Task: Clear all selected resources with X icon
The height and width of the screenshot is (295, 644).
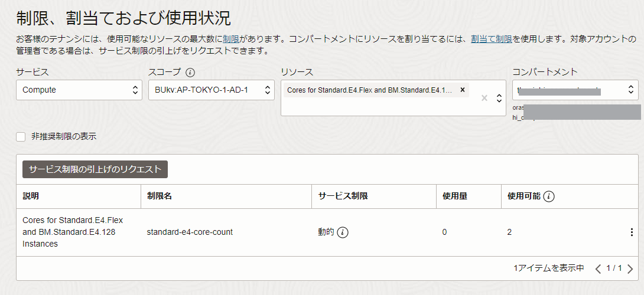Action: point(484,99)
